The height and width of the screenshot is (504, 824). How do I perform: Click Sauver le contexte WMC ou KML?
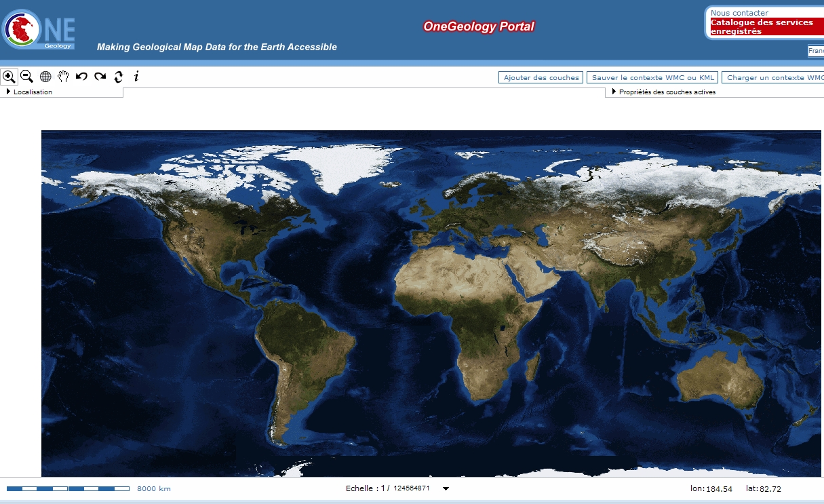[x=652, y=77]
